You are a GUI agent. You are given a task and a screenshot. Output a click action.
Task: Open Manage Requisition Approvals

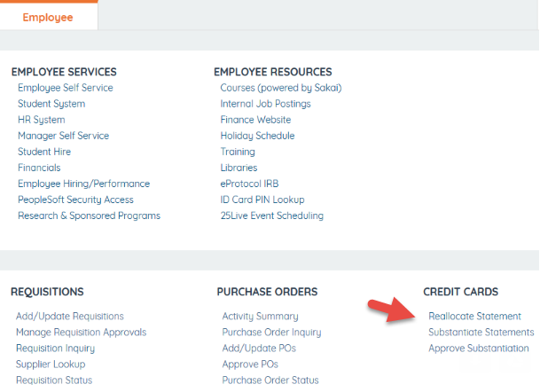(x=81, y=333)
